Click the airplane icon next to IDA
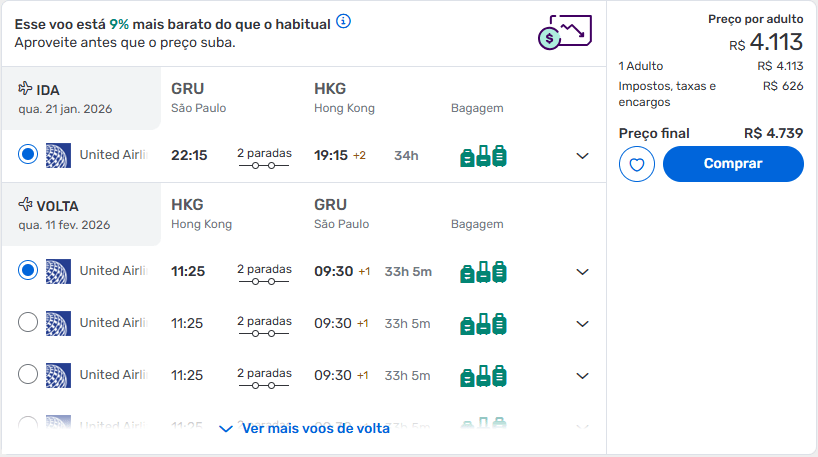This screenshot has width=818, height=457. (25, 88)
